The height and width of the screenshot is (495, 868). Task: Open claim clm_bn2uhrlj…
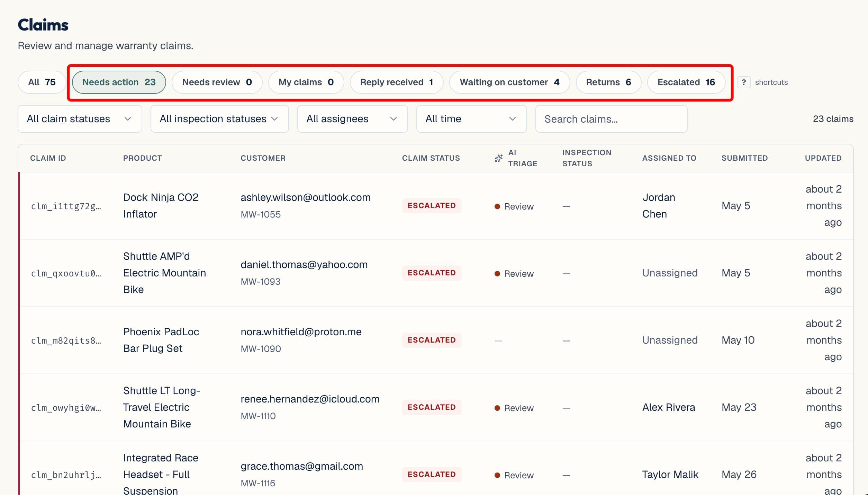(66, 475)
